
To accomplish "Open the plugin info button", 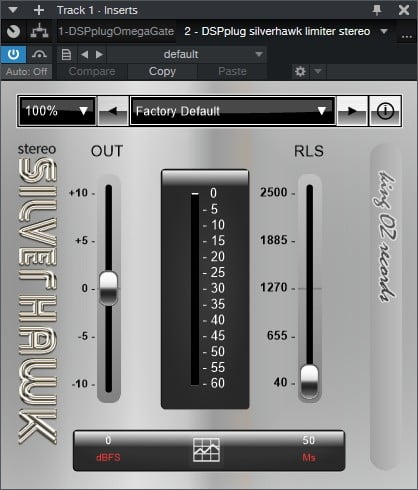I will click(385, 111).
